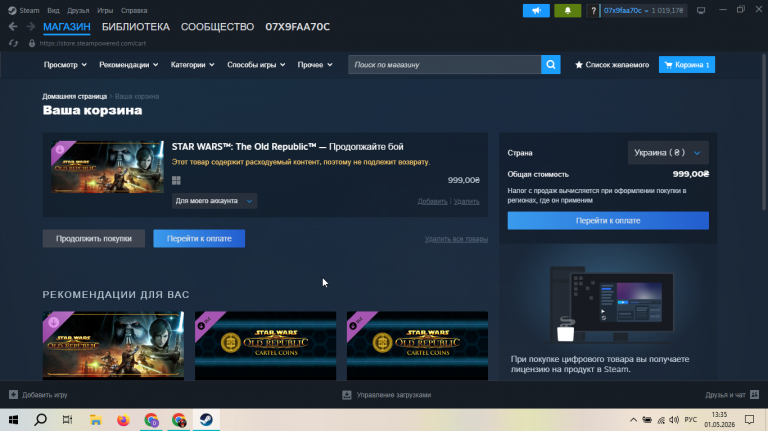This screenshot has width=768, height=431.
Task: Open the Steam menu item
Action: click(29, 10)
